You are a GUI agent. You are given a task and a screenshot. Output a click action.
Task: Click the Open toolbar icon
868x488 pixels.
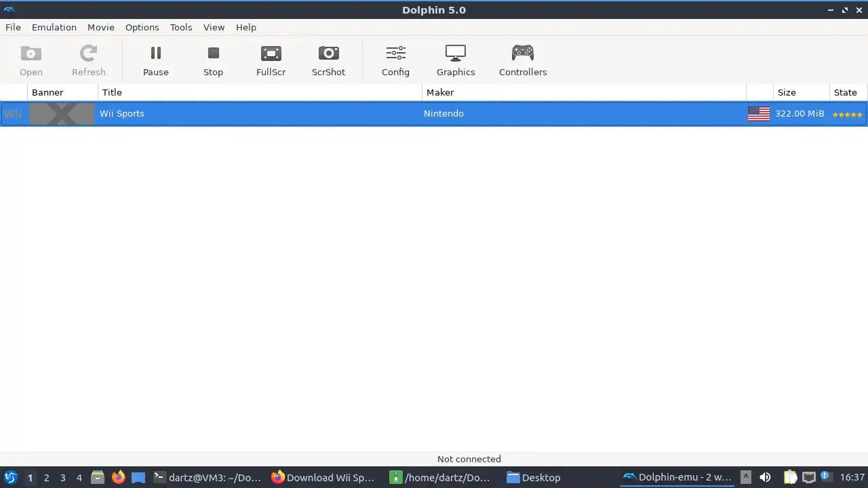[31, 60]
